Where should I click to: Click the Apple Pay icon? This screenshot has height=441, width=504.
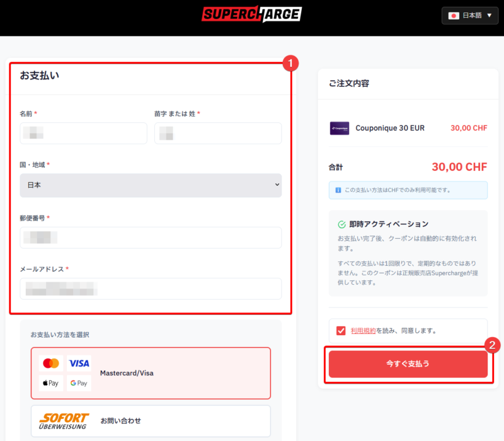(50, 383)
